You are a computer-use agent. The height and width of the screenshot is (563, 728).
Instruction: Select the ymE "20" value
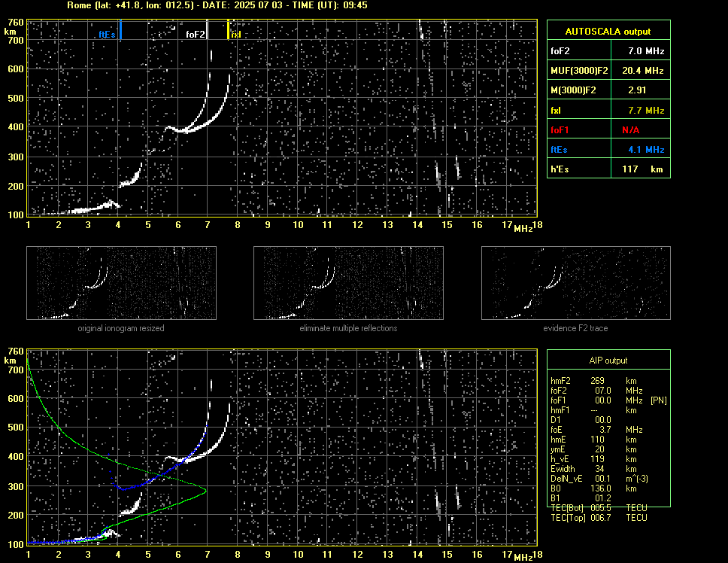(x=599, y=449)
